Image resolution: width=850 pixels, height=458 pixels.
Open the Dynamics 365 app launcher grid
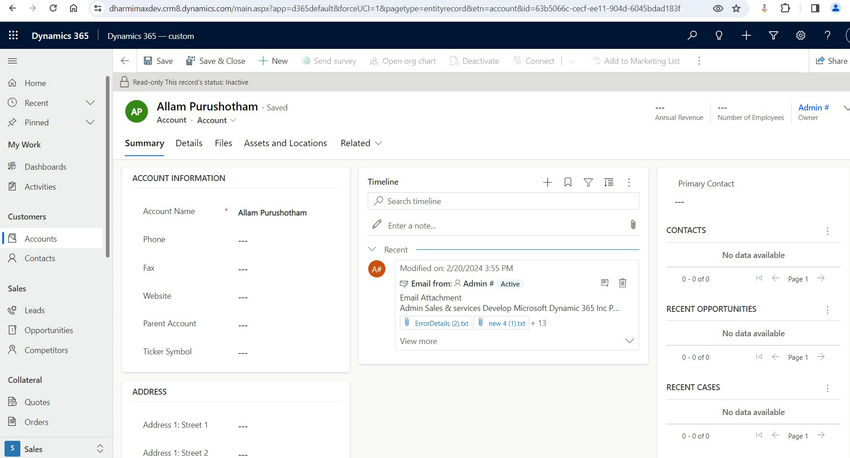pyautogui.click(x=13, y=35)
